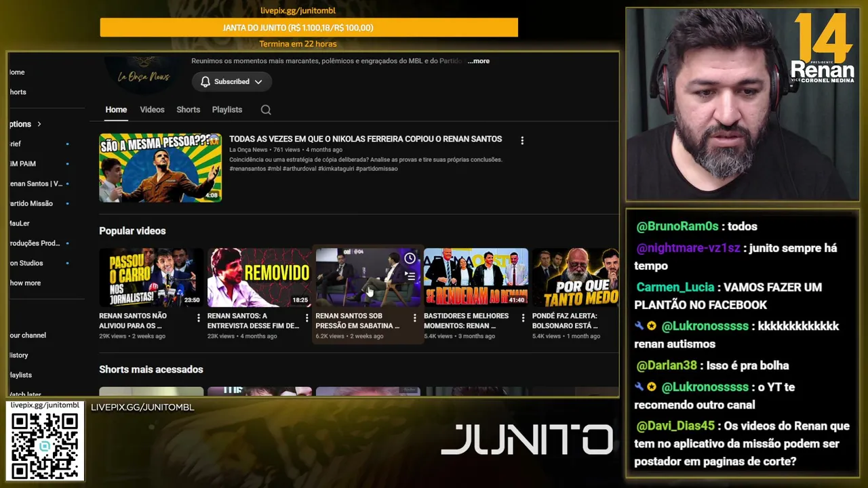Open the 'POR QUE TANTO MEDO' thumbnail

coord(575,277)
